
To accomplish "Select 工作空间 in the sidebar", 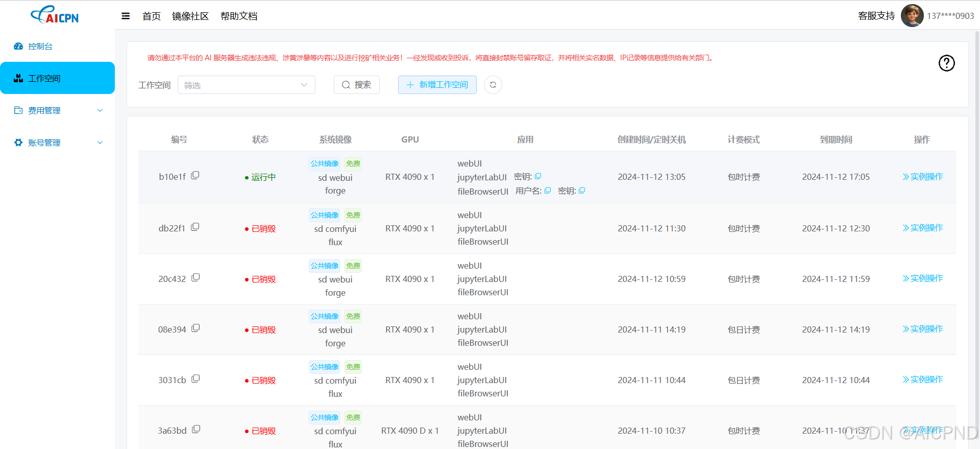I will [x=57, y=78].
